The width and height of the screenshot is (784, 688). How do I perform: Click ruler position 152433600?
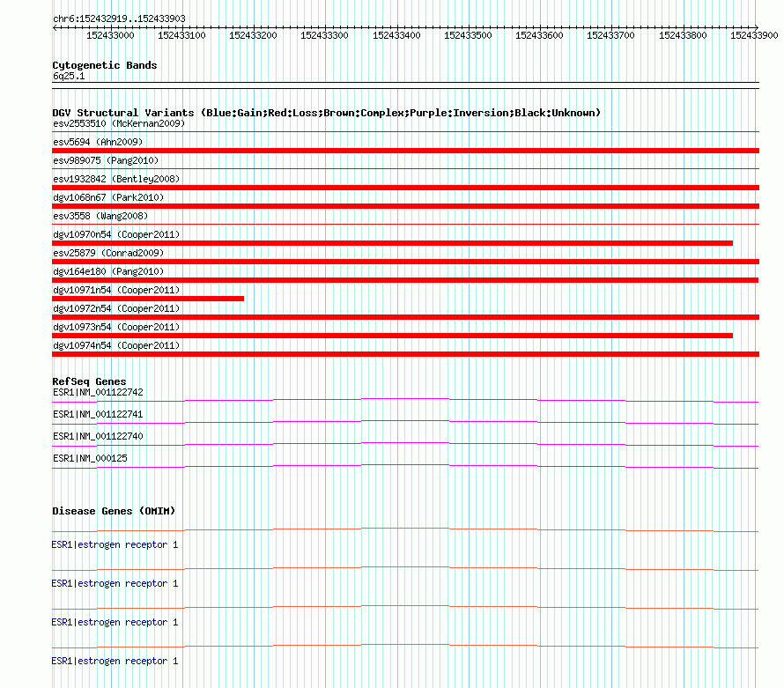click(x=539, y=35)
